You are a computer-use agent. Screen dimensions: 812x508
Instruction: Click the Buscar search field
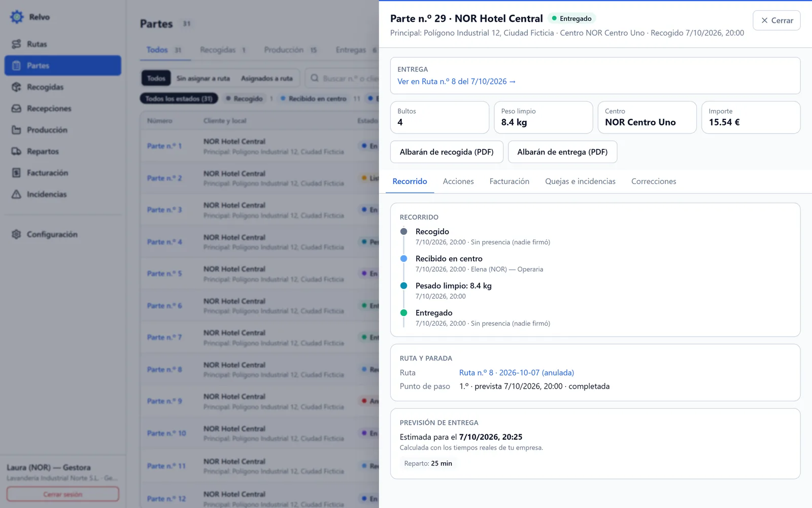tap(343, 78)
